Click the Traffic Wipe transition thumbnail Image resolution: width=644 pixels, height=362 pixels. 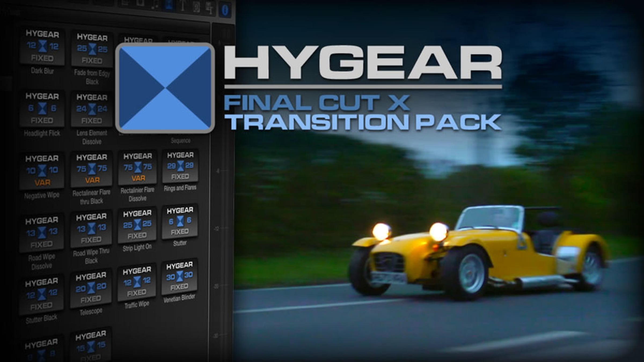pyautogui.click(x=137, y=282)
